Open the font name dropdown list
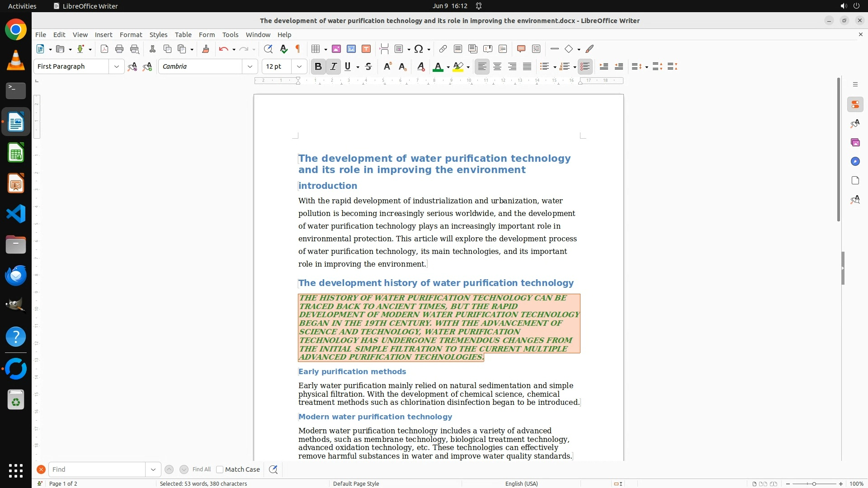Image resolution: width=868 pixels, height=488 pixels. 250,66
